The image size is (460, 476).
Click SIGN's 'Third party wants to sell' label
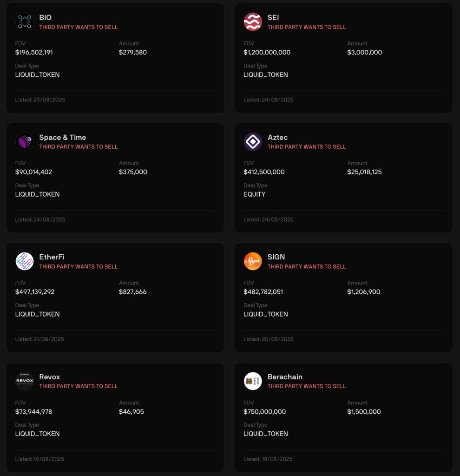pos(307,267)
